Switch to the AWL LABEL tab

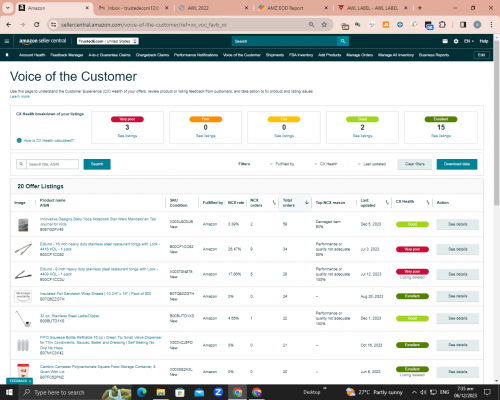coord(372,8)
